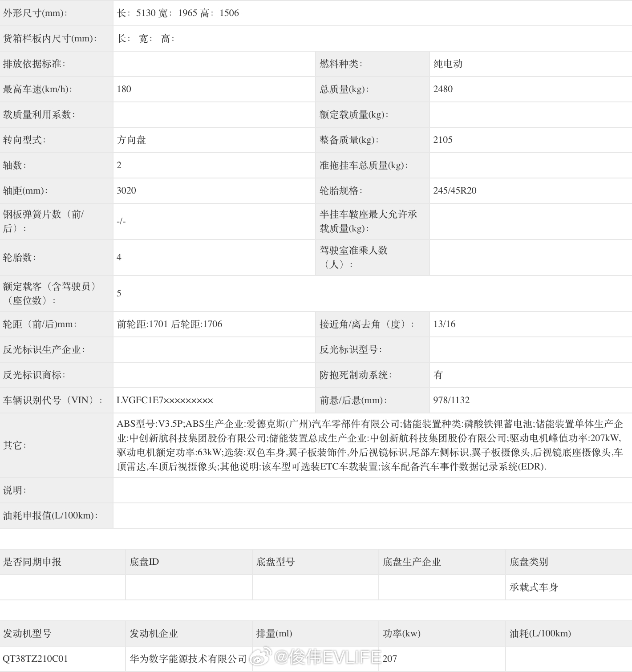Click the 油耗(L/100km) column header
632x672 pixels.
click(x=540, y=633)
